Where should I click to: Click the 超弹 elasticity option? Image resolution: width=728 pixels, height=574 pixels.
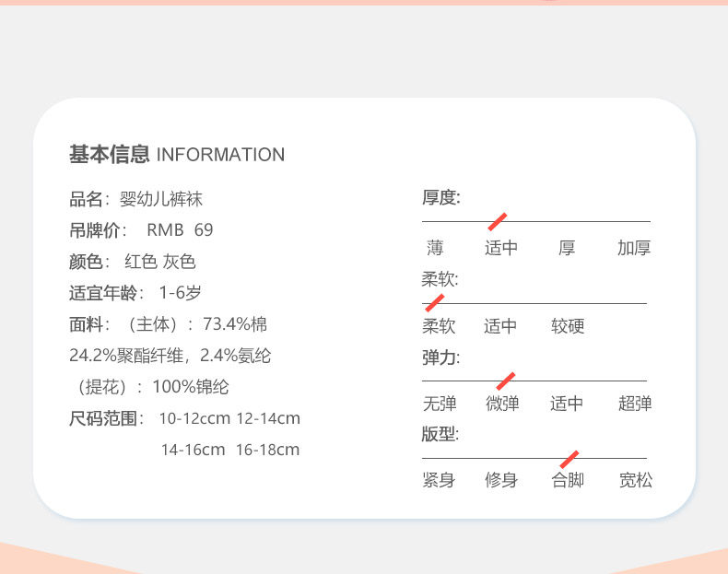point(635,404)
